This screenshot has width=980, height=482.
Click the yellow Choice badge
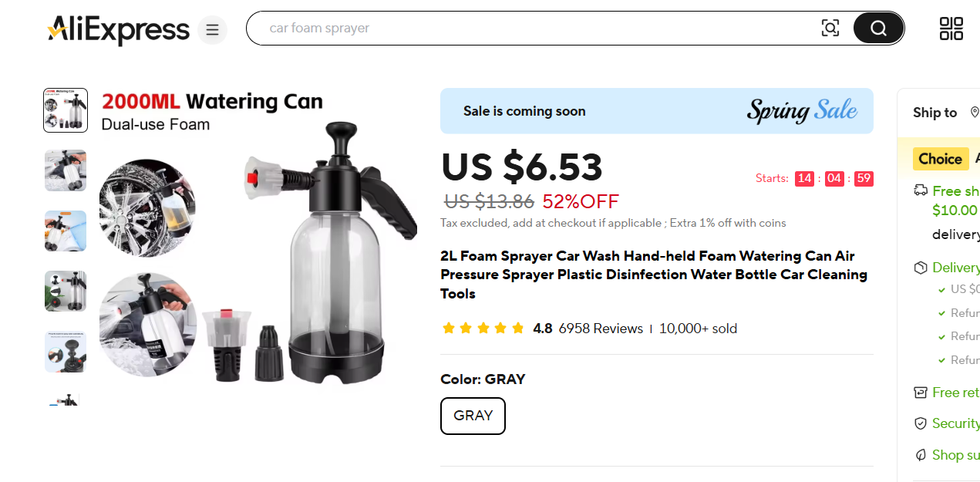(940, 159)
